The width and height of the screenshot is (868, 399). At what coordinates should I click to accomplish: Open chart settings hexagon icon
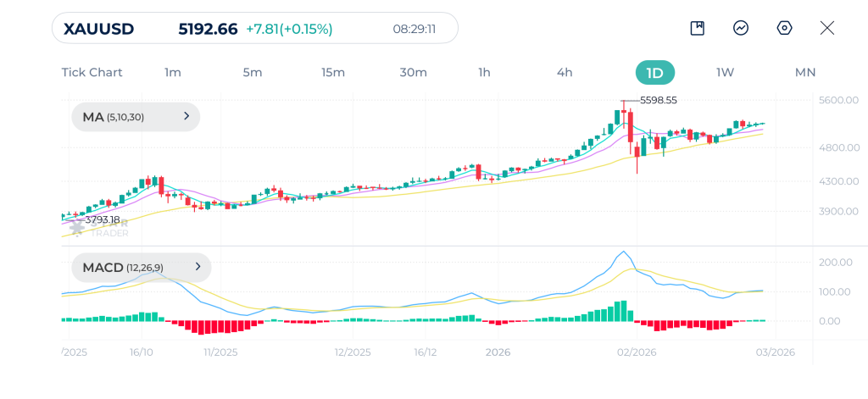pyautogui.click(x=784, y=28)
